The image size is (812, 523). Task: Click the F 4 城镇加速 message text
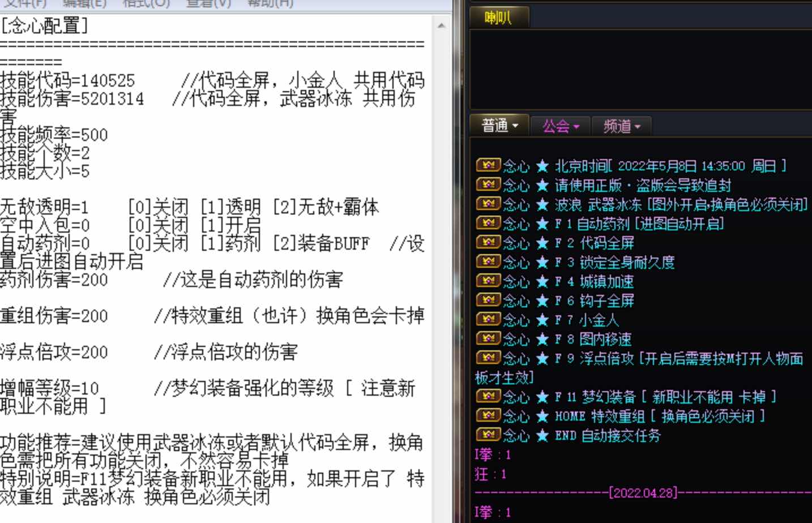point(594,281)
